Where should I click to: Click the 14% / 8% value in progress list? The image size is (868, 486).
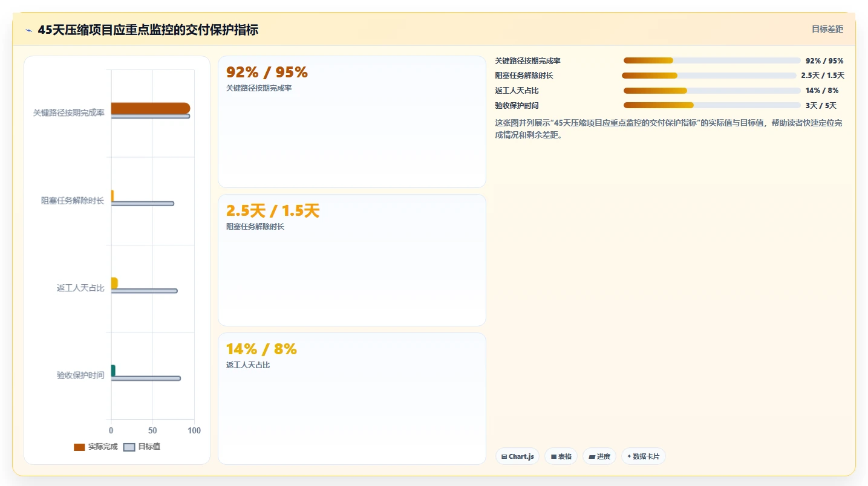[822, 91]
